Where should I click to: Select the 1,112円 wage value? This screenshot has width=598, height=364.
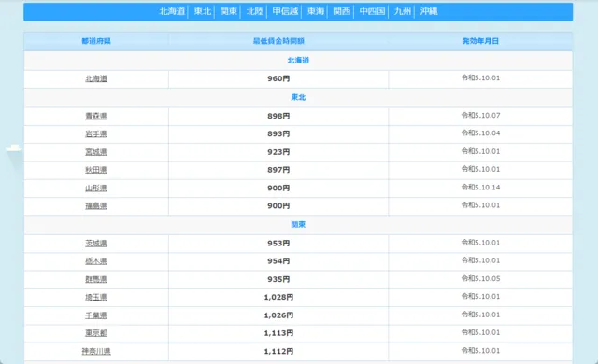278,352
